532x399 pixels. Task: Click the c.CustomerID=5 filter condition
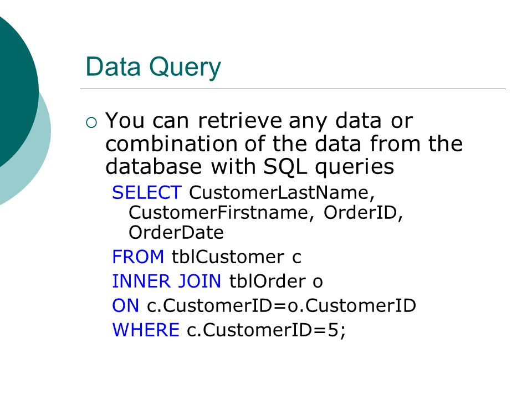coord(263,330)
